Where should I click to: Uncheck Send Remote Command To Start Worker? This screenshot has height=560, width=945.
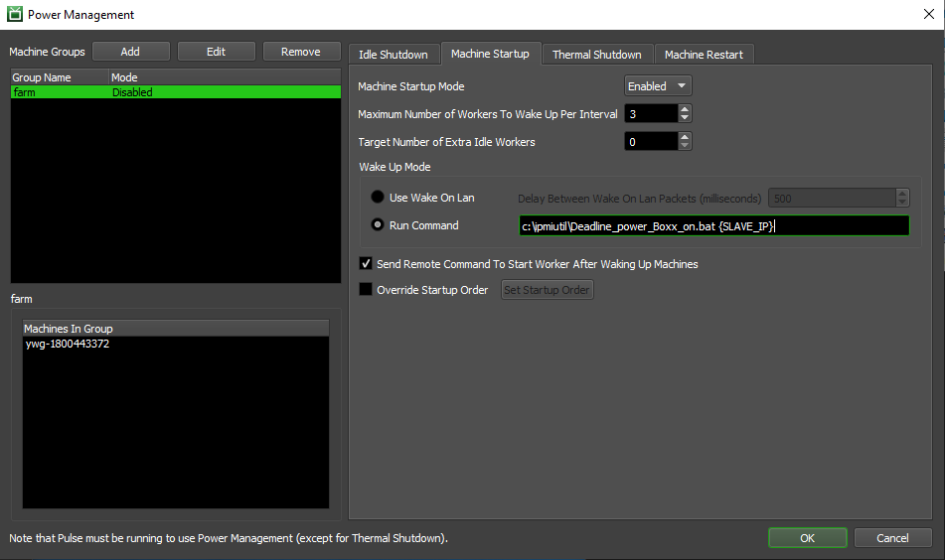pos(366,264)
